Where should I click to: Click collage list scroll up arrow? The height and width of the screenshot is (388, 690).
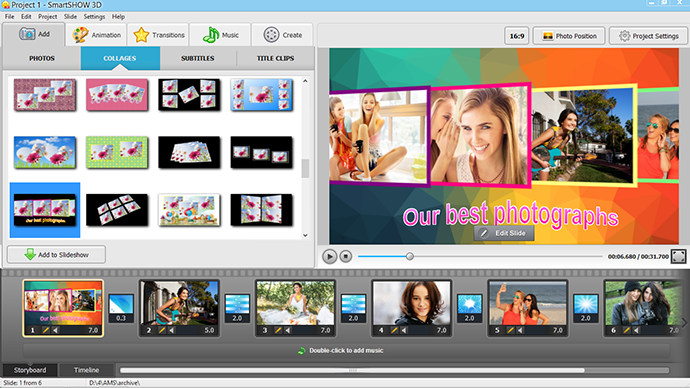pos(305,81)
